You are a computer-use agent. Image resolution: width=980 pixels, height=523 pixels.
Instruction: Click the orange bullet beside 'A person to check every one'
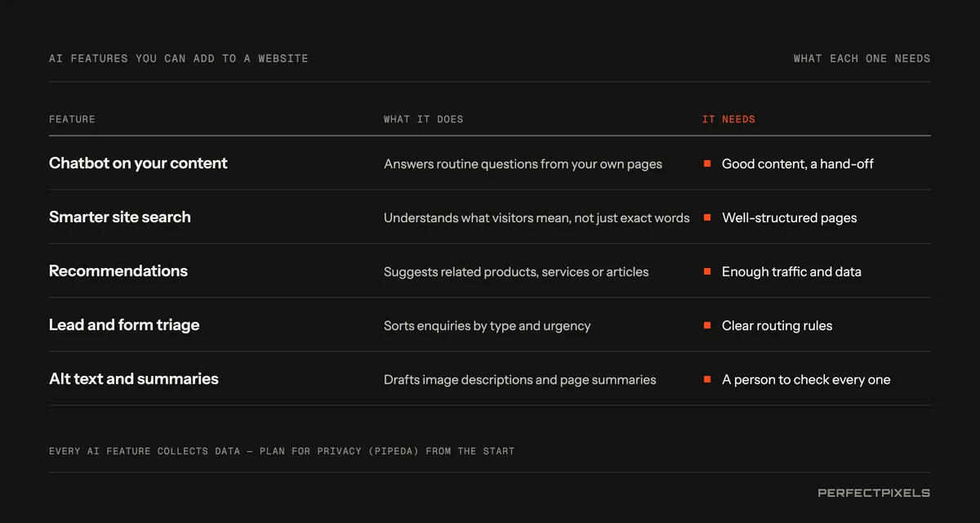pos(707,380)
